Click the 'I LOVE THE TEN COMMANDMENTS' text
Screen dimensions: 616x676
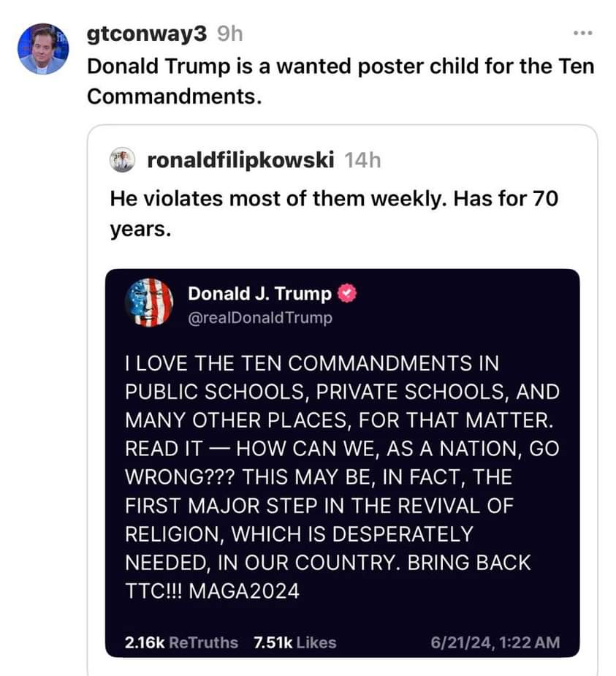click(x=298, y=363)
